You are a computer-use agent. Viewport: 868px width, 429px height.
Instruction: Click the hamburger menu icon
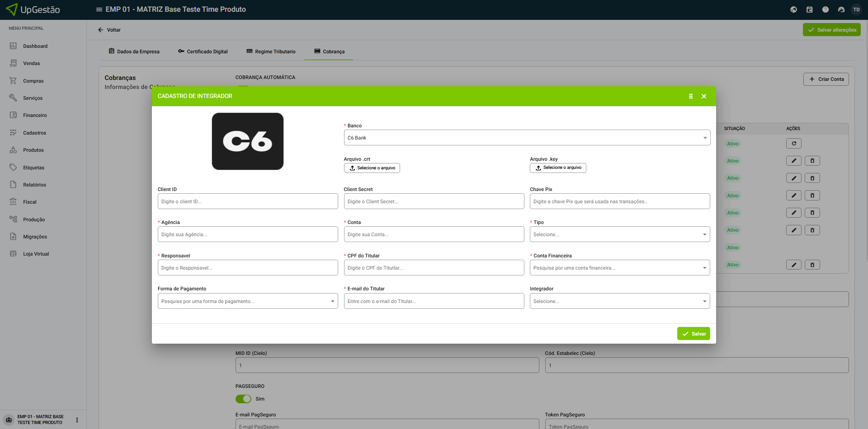coord(99,9)
